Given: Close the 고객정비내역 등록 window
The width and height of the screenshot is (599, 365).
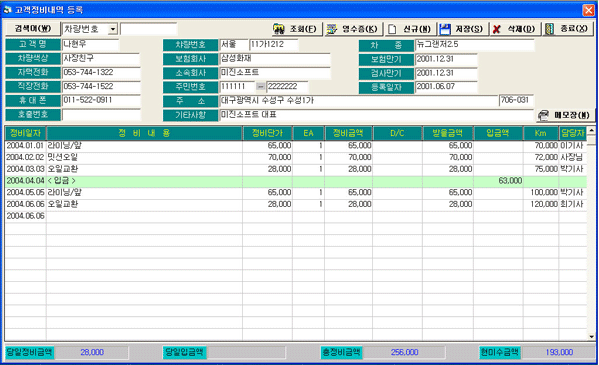Looking at the screenshot, I should [x=588, y=10].
